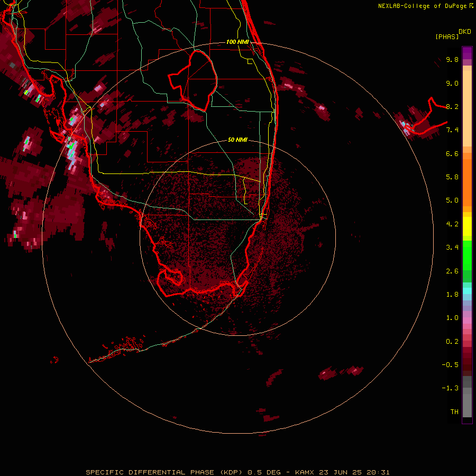Click the -0.5 value on color scale
Image resolution: width=476 pixels, height=476 pixels.
(450, 365)
